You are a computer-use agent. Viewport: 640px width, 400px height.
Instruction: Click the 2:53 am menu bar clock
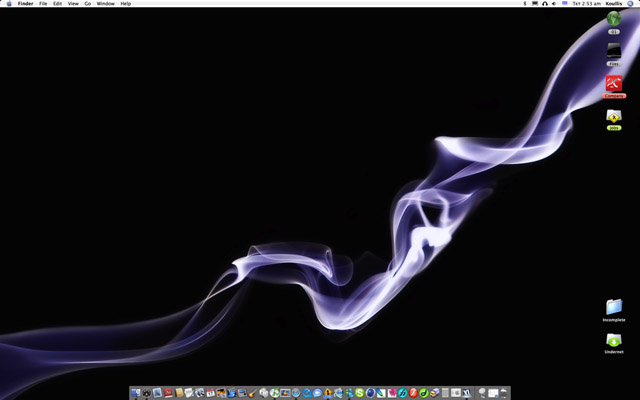587,3
